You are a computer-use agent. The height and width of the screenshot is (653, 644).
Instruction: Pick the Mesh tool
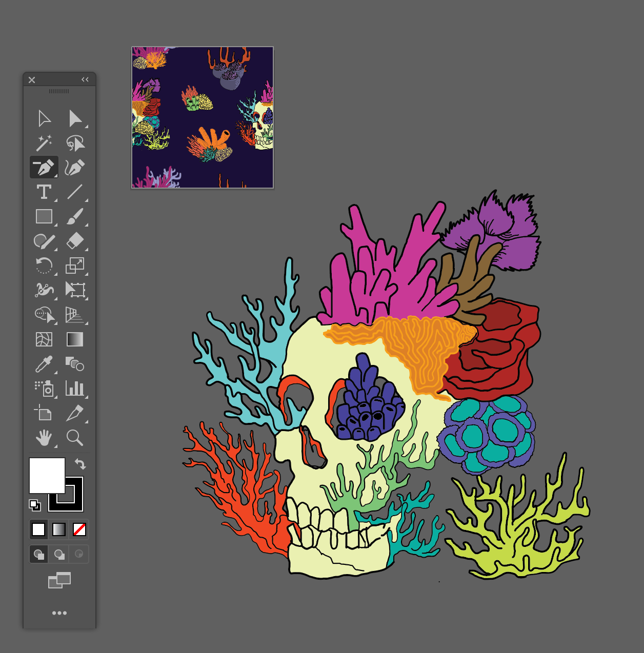tap(44, 339)
